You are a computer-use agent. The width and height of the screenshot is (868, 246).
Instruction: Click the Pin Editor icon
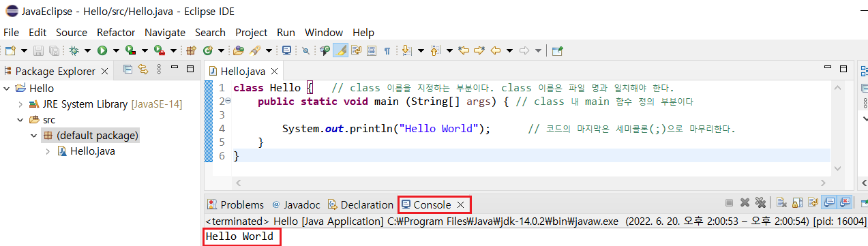(x=558, y=50)
